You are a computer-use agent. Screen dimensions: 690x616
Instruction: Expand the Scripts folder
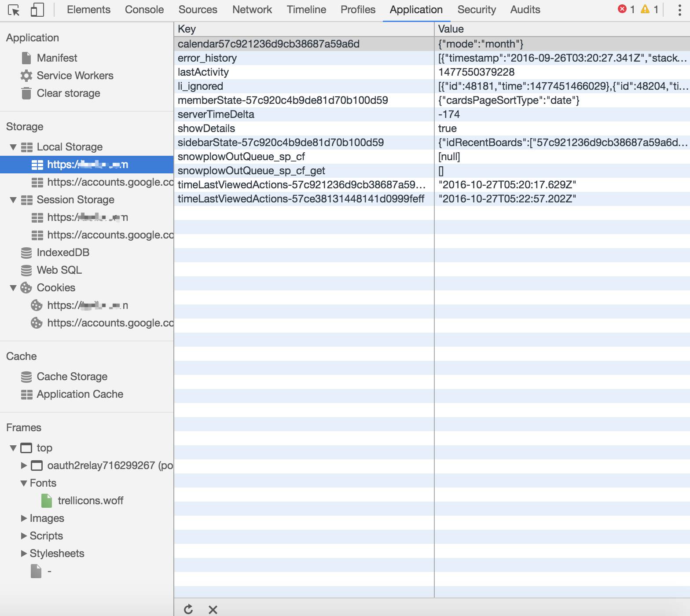tap(24, 536)
